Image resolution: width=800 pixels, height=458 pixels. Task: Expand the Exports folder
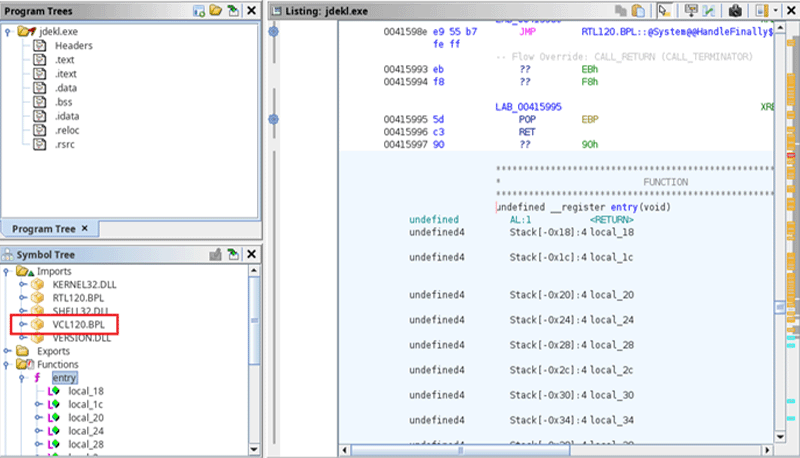7,351
